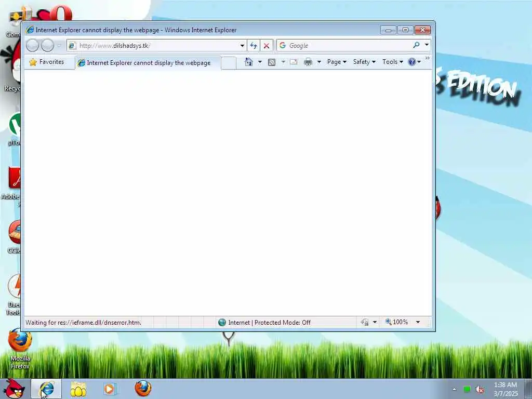Click the magnifier Search icon

(x=416, y=45)
